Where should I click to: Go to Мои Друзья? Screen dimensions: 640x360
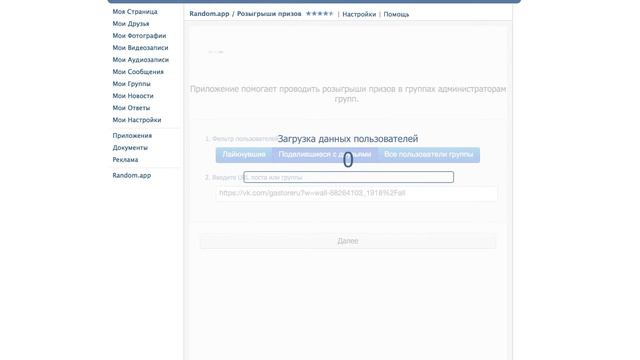131,24
